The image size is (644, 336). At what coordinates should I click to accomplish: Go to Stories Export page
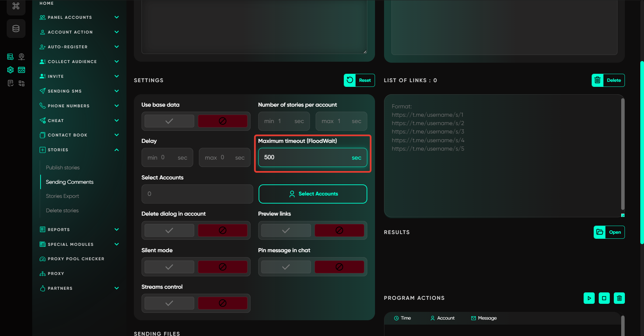pyautogui.click(x=62, y=196)
